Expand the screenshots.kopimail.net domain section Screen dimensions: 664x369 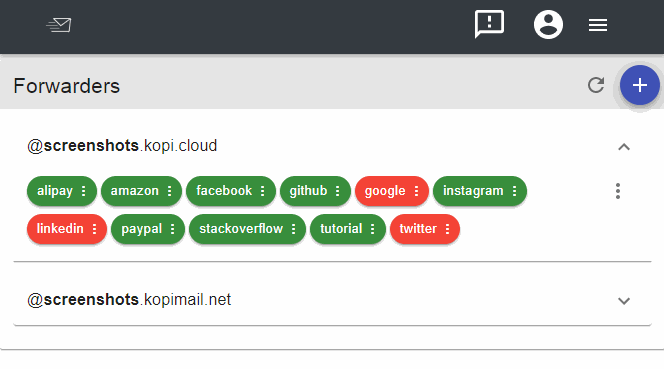(624, 301)
